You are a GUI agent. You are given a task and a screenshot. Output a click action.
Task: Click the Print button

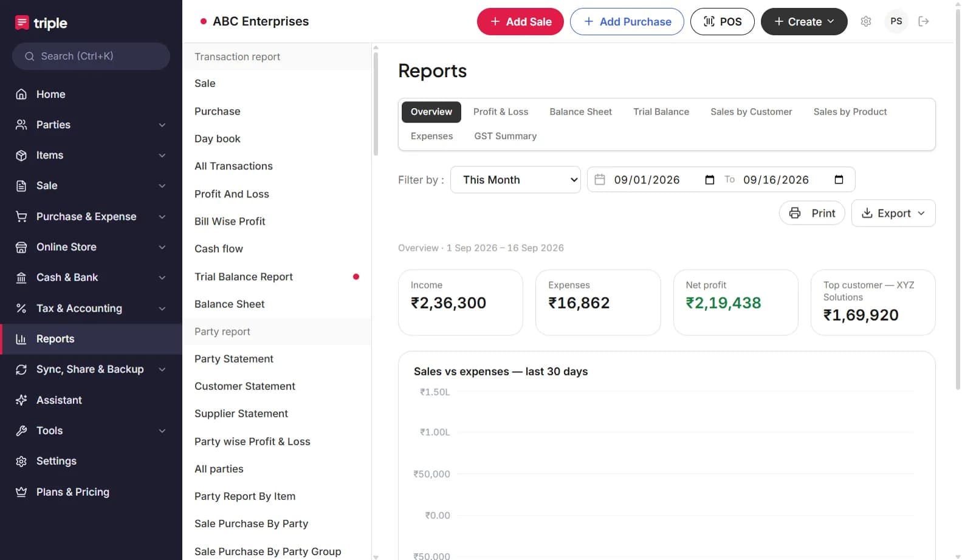(x=812, y=213)
